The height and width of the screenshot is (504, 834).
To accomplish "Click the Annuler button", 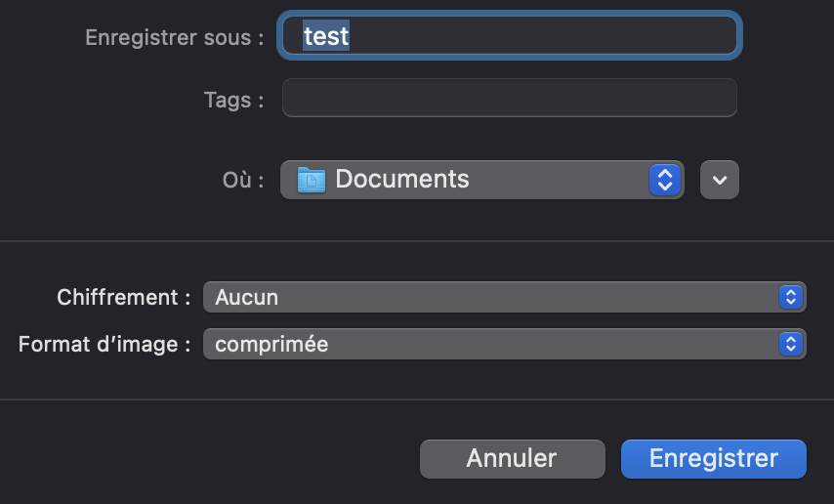I will point(512,459).
